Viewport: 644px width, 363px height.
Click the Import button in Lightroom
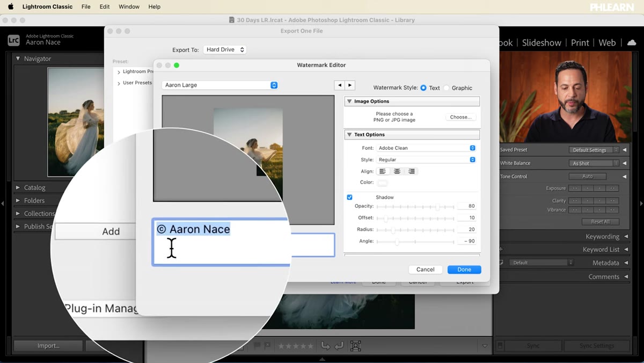pyautogui.click(x=48, y=346)
